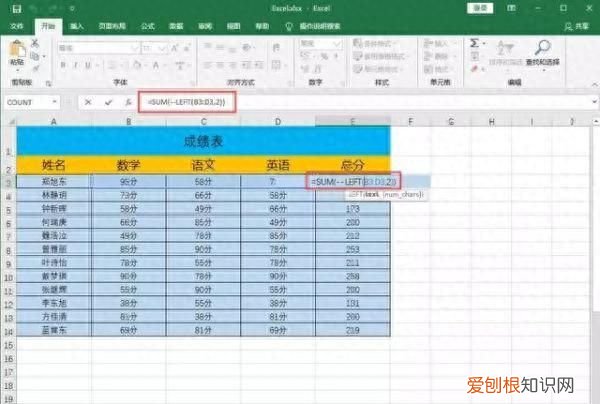Cancel formula entry with X button
This screenshot has height=404, width=600.
coord(88,102)
